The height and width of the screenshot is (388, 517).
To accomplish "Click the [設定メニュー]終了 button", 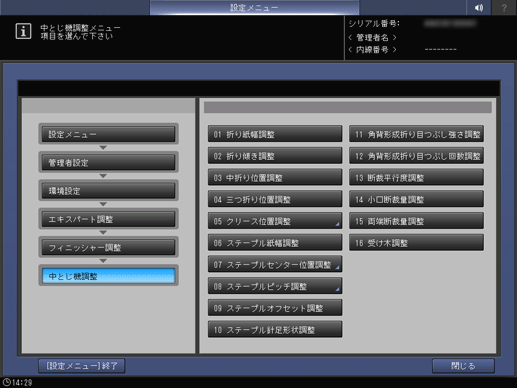I will point(82,366).
